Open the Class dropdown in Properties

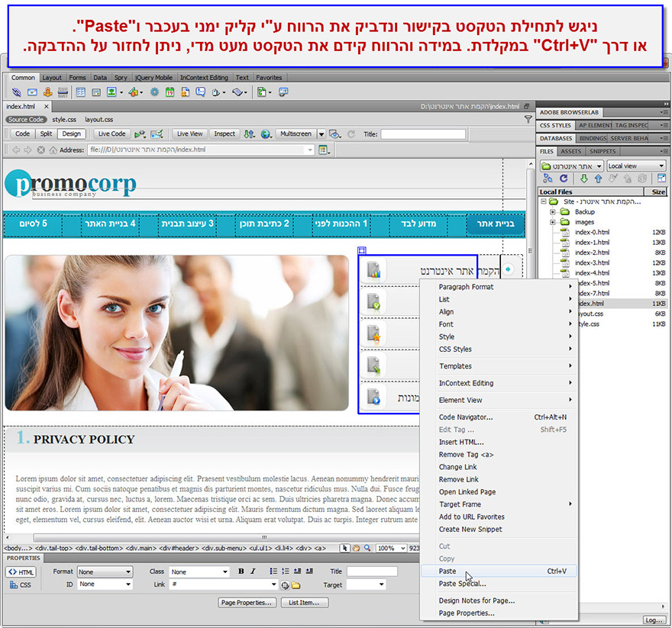200,572
